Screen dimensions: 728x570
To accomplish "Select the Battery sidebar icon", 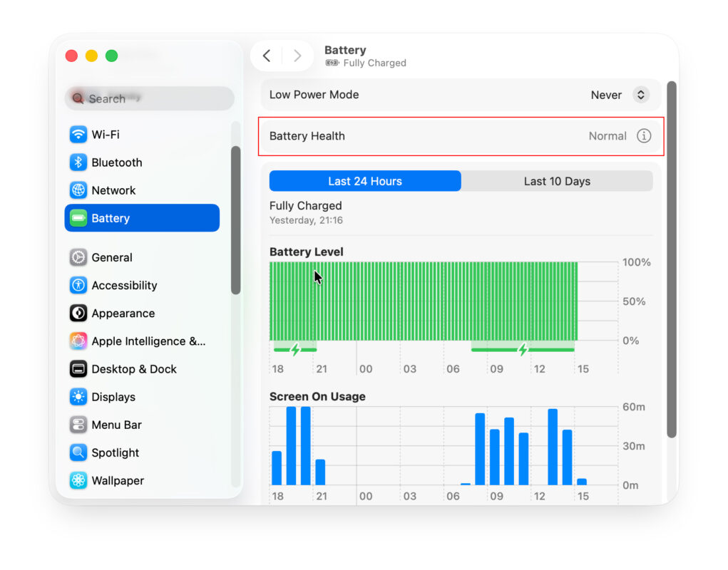I will 78,217.
